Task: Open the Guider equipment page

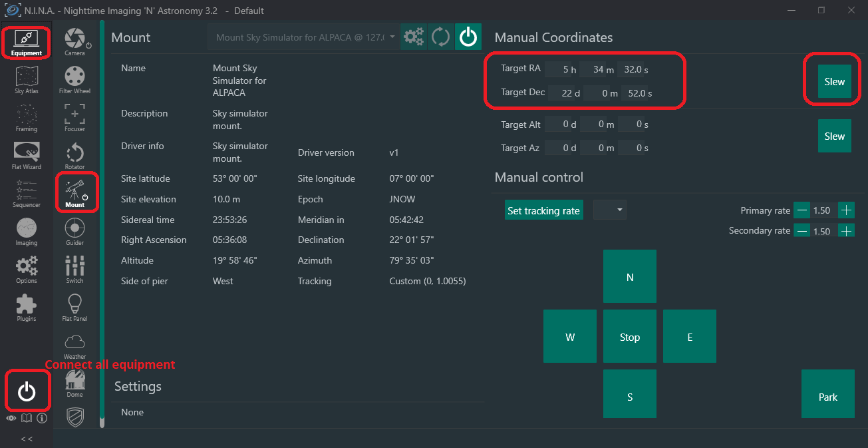Action: (x=74, y=231)
